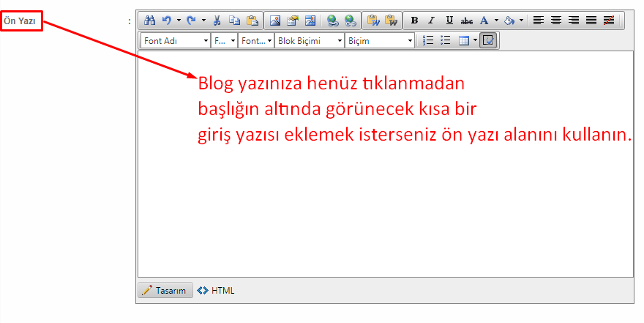Screen dimensions: 644x323
Task: Open the image manager icon
Action: [274, 20]
